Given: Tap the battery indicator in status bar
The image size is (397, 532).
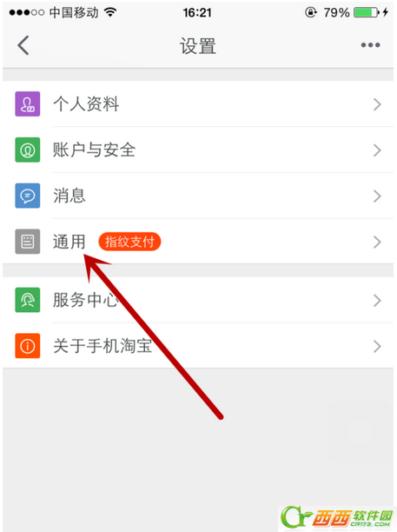Looking at the screenshot, I should click(367, 12).
